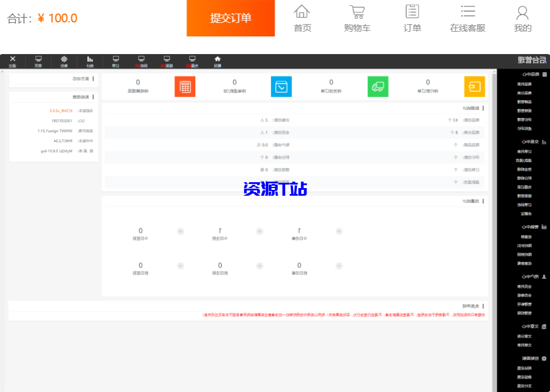Click the house icon in admin toolbar
This screenshot has height=392, width=550.
(218, 61)
